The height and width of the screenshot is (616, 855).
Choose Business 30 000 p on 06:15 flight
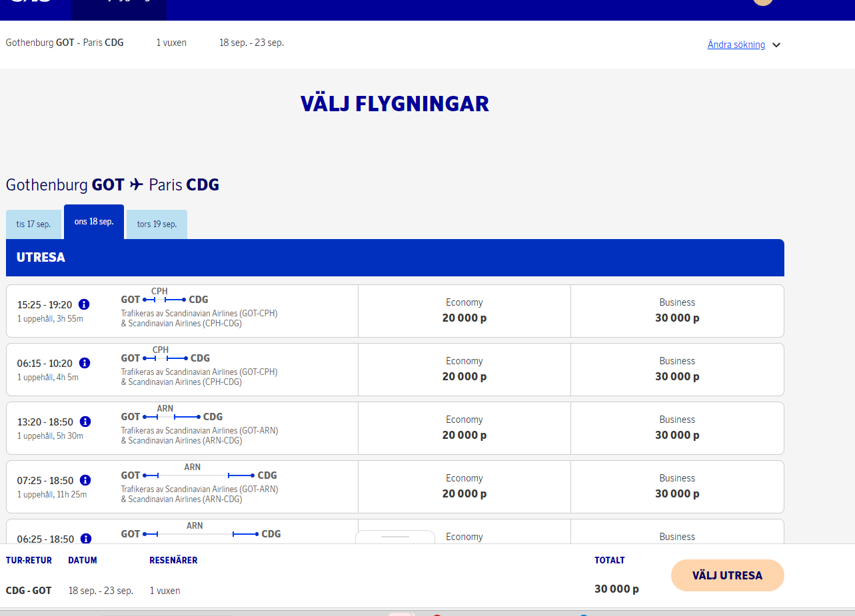(x=677, y=370)
